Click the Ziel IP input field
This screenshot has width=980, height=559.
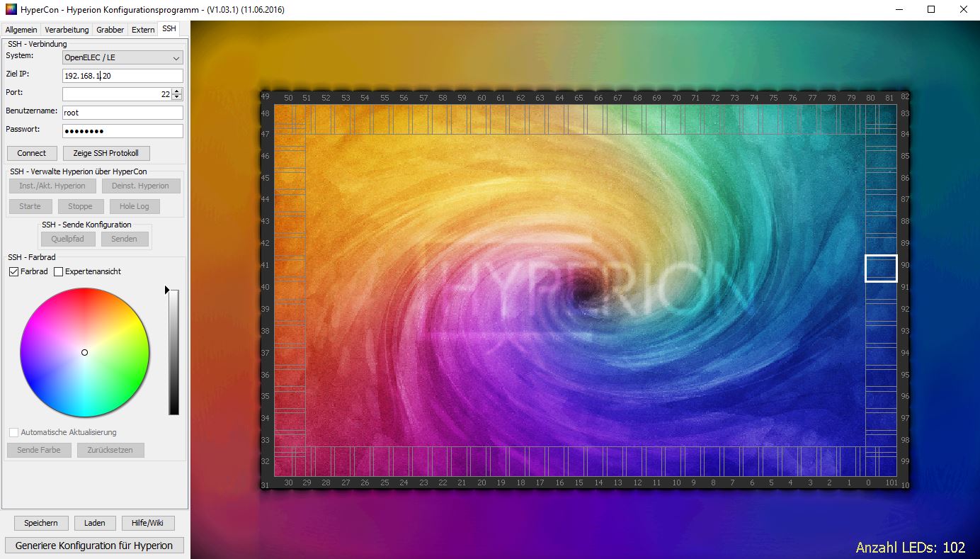pyautogui.click(x=122, y=76)
